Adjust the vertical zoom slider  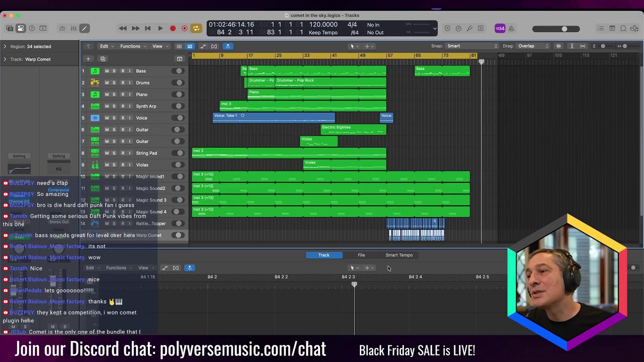tap(603, 46)
